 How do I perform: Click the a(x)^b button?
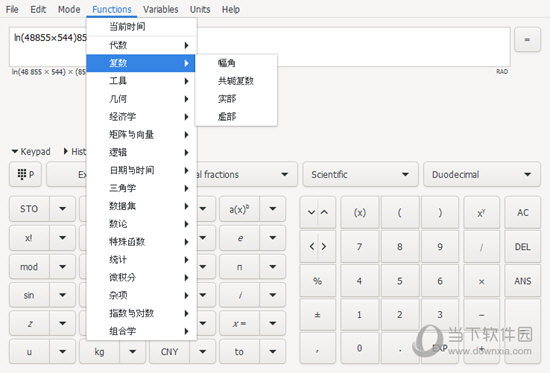(239, 209)
